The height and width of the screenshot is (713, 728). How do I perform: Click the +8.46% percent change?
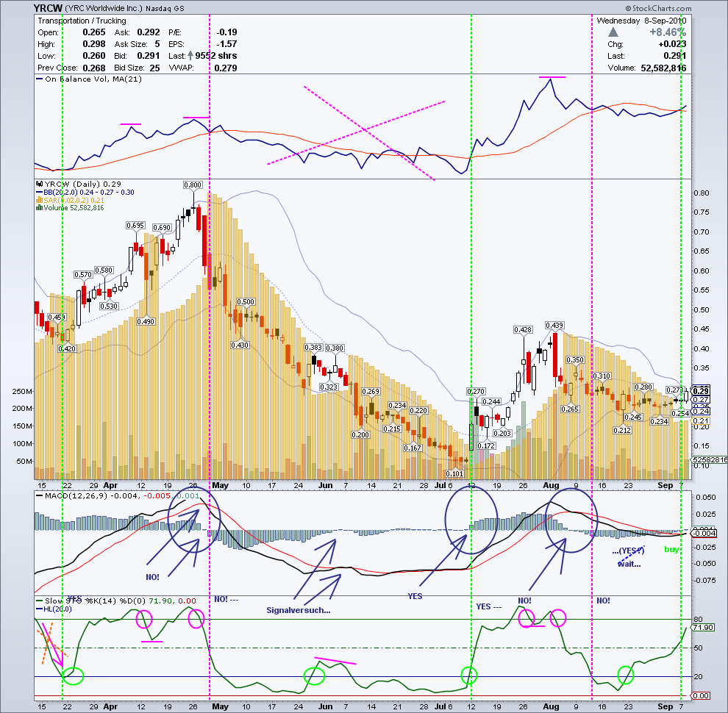click(668, 32)
